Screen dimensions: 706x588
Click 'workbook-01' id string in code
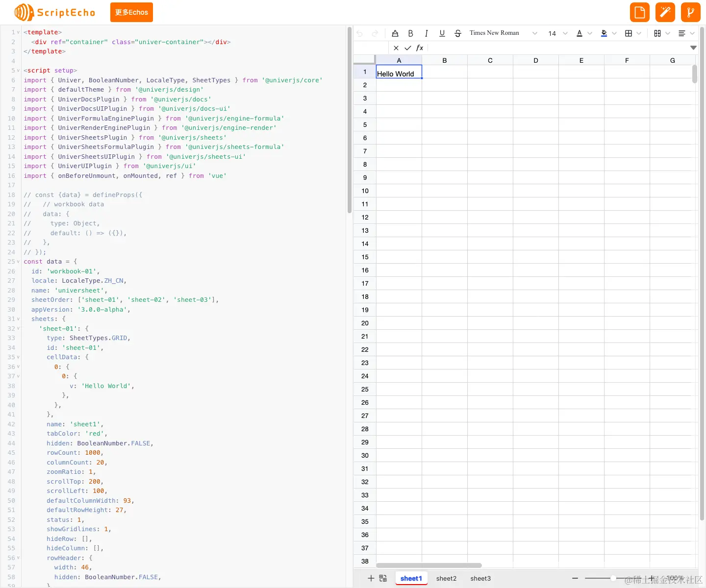73,271
